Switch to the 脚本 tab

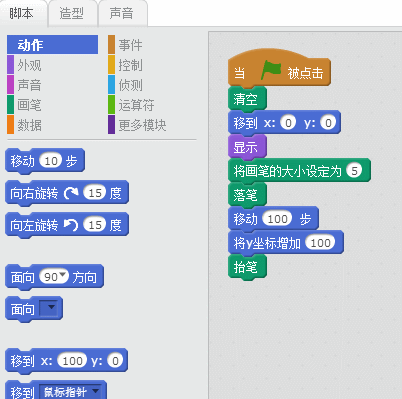pyautogui.click(x=22, y=13)
